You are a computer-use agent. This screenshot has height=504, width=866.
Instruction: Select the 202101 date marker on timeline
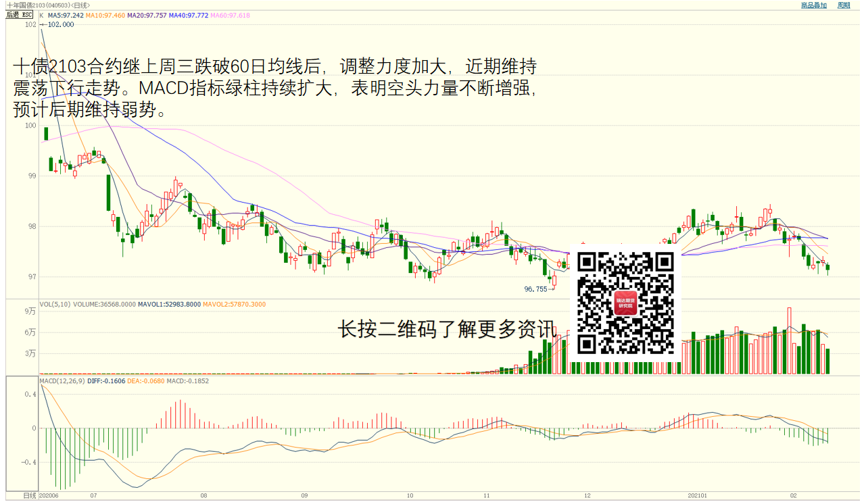697,495
